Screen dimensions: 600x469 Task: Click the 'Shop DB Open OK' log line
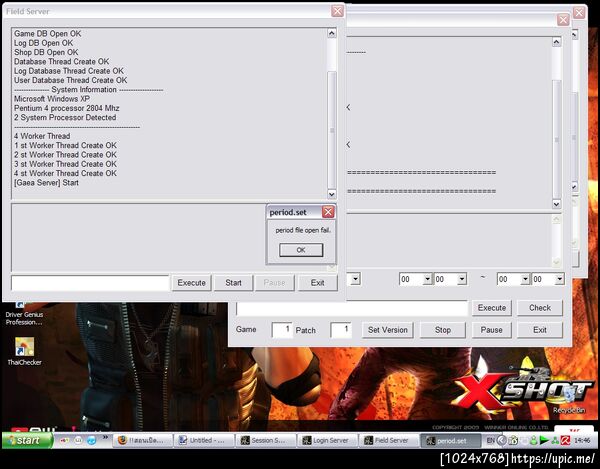click(46, 52)
